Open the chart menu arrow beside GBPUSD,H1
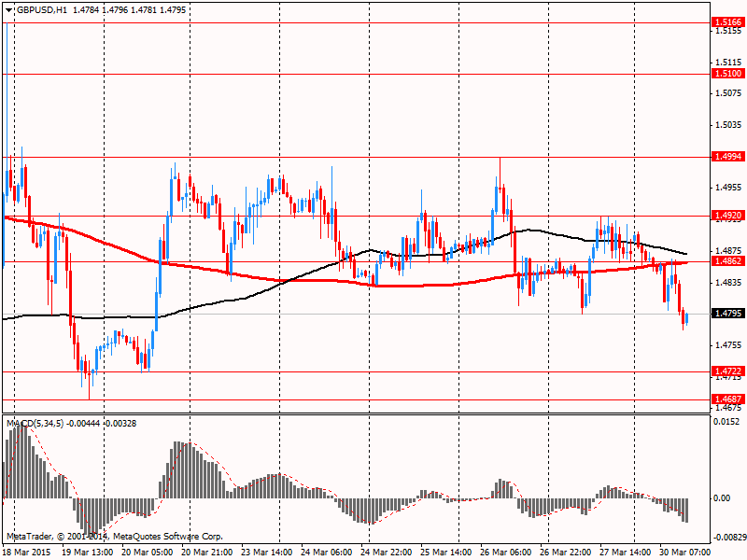The height and width of the screenshot is (560, 747). pos(9,9)
